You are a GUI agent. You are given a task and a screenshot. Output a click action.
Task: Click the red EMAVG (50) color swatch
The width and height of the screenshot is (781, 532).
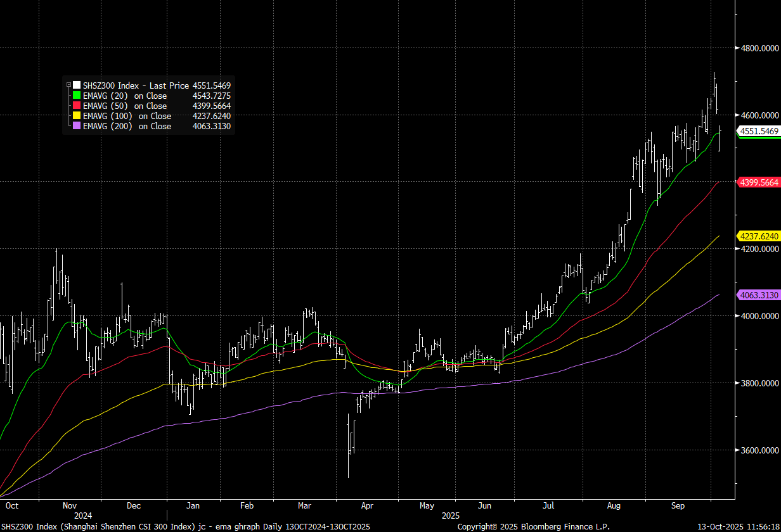[77, 106]
